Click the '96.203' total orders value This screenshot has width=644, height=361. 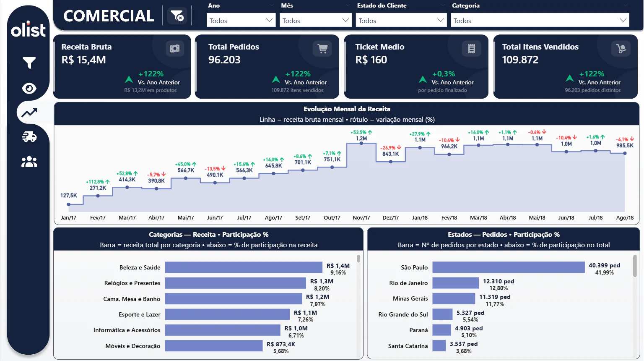pos(224,60)
